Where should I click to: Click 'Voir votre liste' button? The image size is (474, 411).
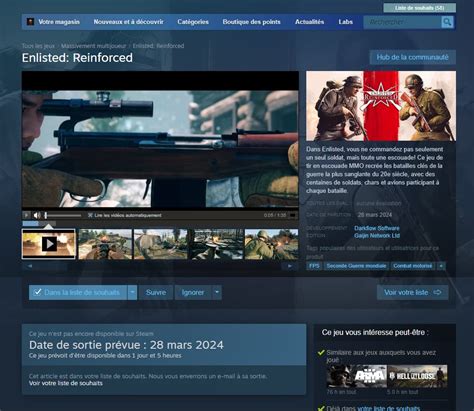coord(413,292)
